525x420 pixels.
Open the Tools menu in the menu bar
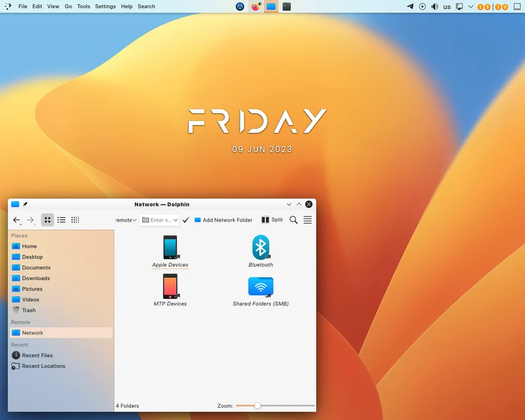pyautogui.click(x=83, y=6)
